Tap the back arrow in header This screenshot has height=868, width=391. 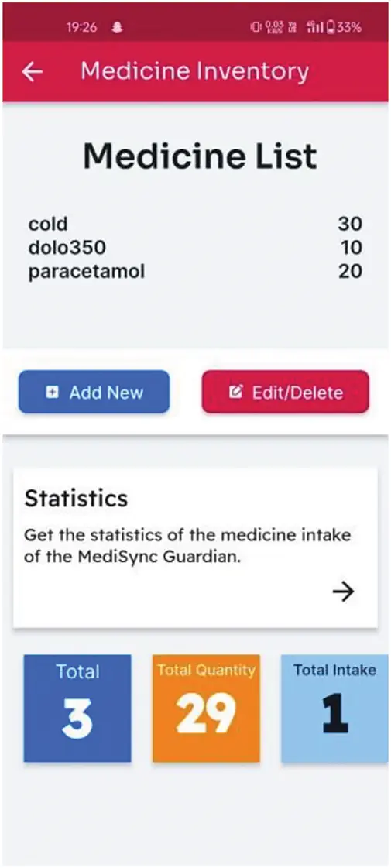pyautogui.click(x=32, y=72)
